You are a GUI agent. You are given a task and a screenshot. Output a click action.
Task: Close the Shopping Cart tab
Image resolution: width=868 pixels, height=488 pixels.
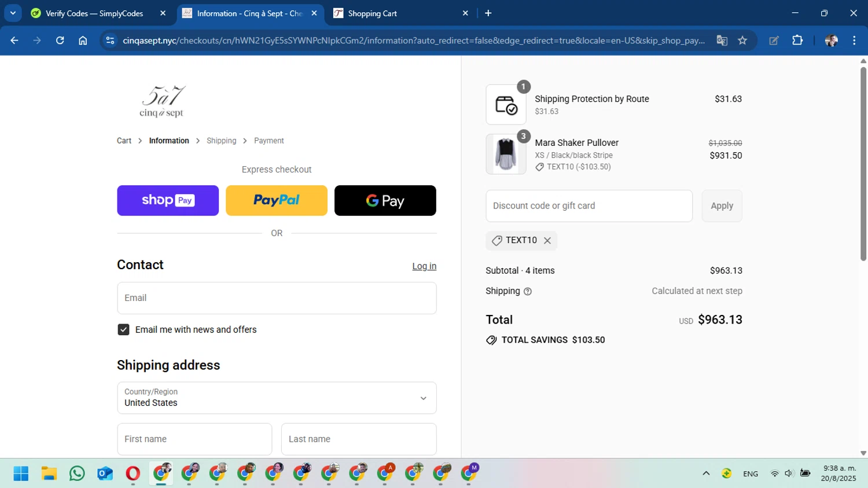click(x=465, y=13)
